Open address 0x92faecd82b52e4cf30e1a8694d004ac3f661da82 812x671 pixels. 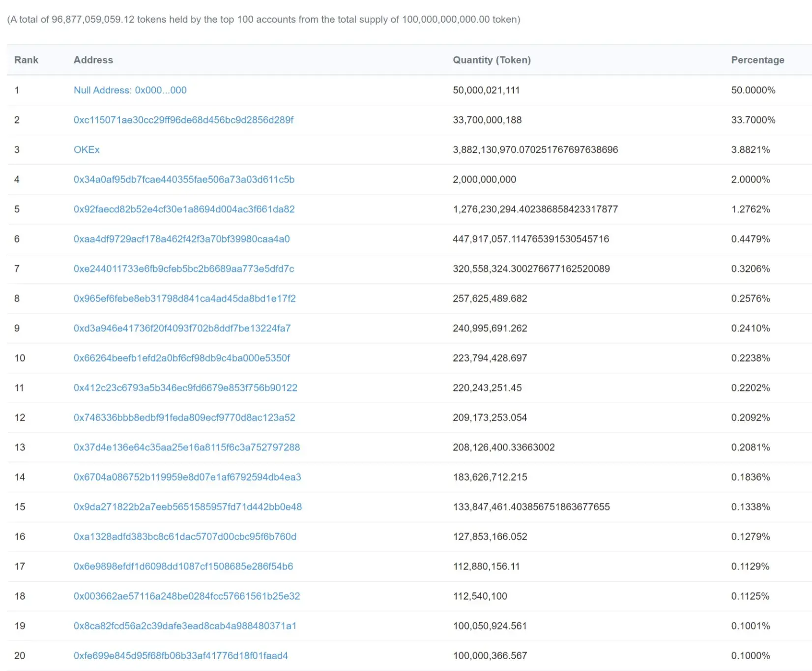coord(184,209)
